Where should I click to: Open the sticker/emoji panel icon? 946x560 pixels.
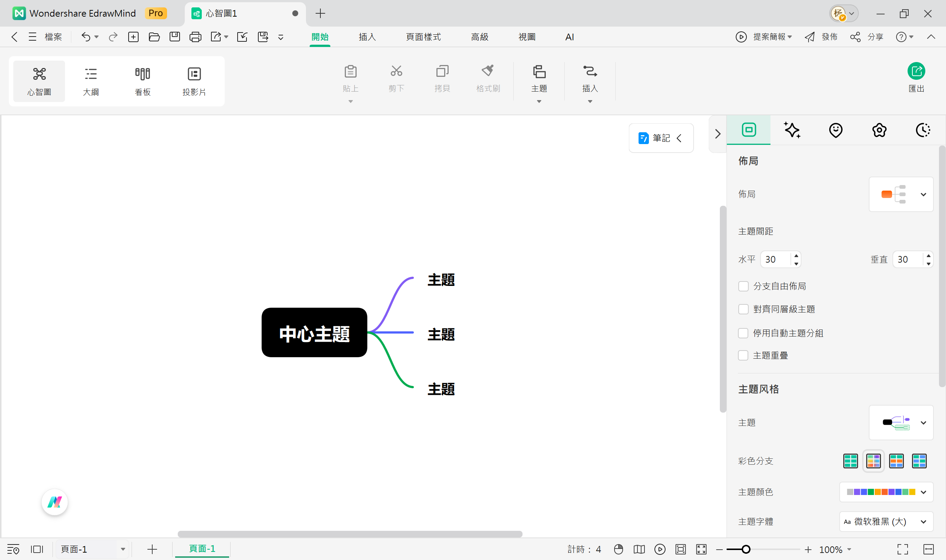[x=836, y=130]
